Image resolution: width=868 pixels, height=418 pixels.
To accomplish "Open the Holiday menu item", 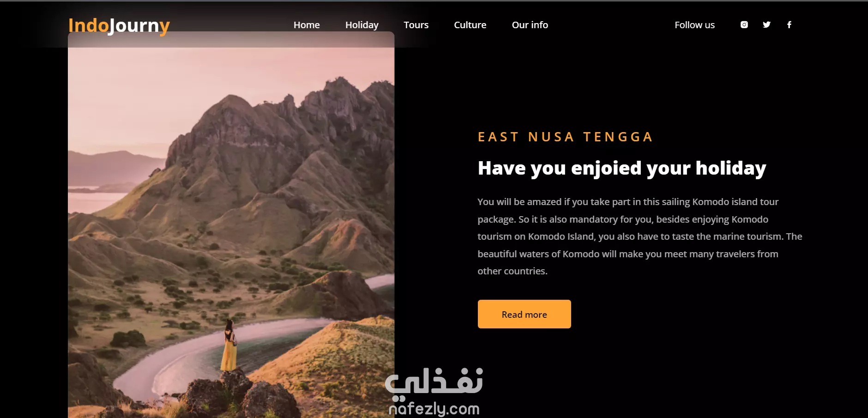I will (362, 25).
